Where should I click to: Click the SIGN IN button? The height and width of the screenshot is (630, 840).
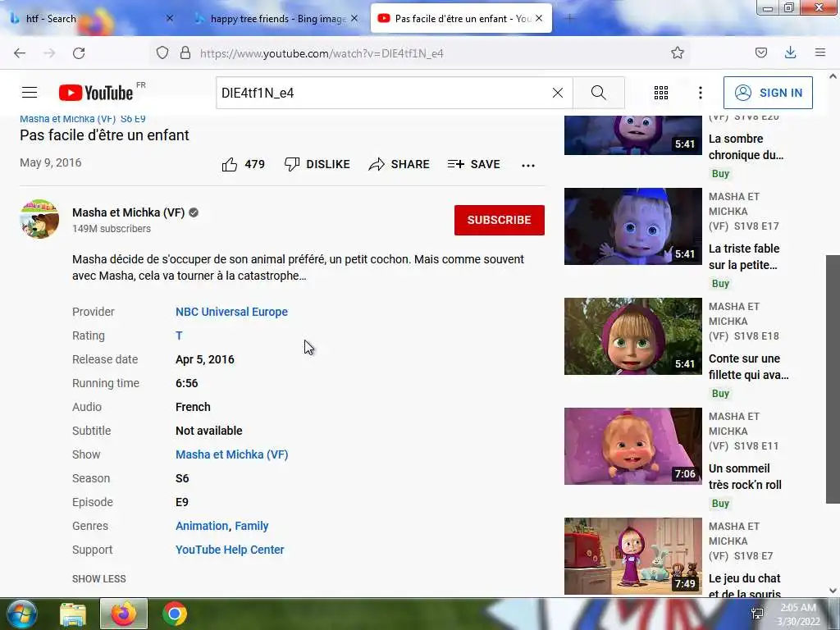click(x=768, y=93)
